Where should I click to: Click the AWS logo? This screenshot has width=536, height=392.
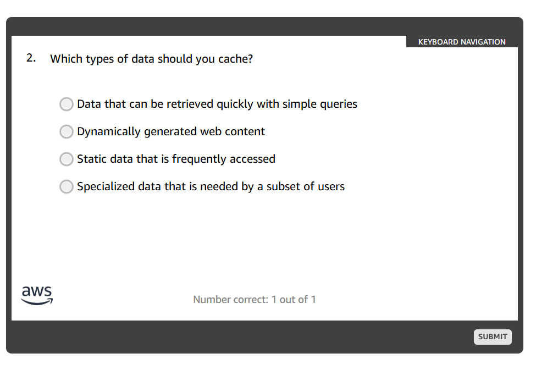(x=37, y=294)
